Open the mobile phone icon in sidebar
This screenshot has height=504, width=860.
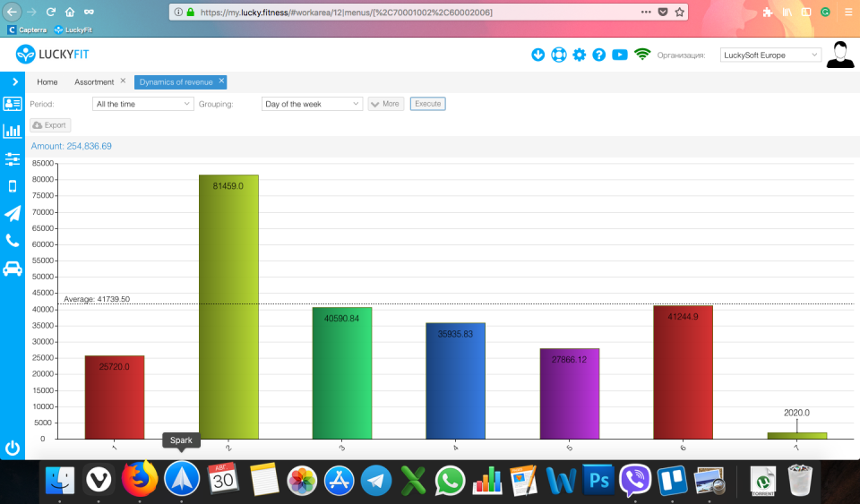pyautogui.click(x=12, y=186)
